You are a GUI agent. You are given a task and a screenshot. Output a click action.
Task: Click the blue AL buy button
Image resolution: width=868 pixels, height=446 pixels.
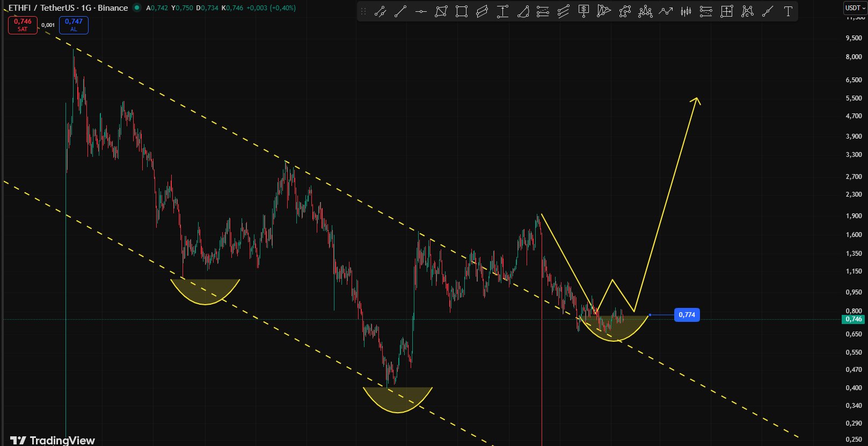pos(74,25)
